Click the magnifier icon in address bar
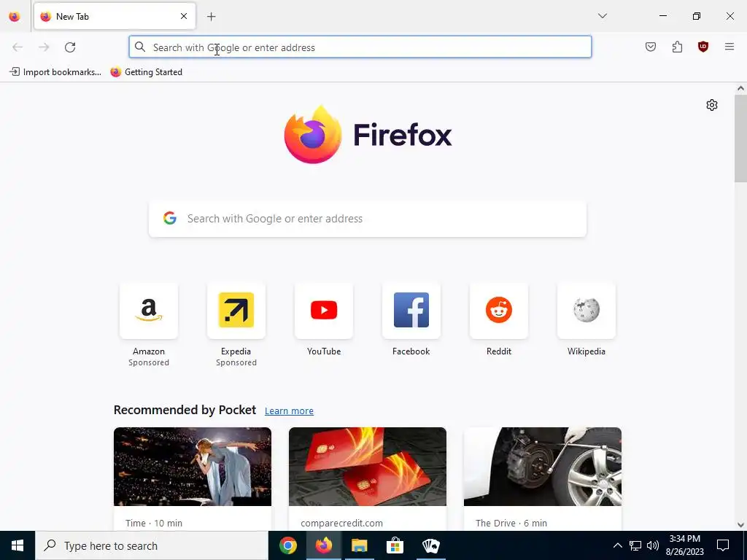The width and height of the screenshot is (747, 560). click(x=139, y=47)
